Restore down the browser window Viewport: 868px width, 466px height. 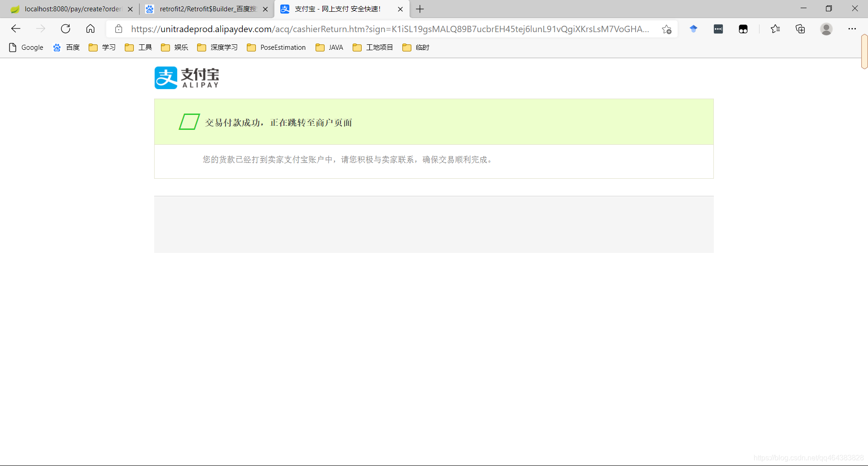(829, 9)
